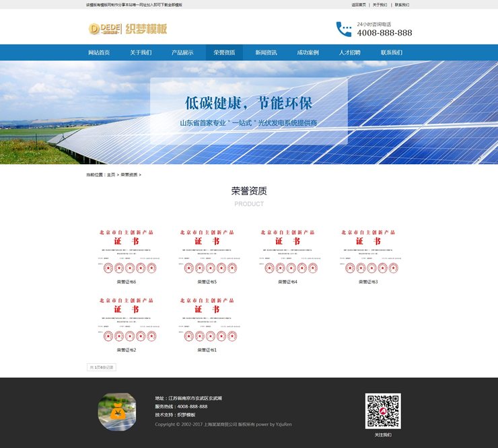Click the 荣誉资质 breadcrumb link
The width and height of the screenshot is (498, 448).
[x=129, y=174]
